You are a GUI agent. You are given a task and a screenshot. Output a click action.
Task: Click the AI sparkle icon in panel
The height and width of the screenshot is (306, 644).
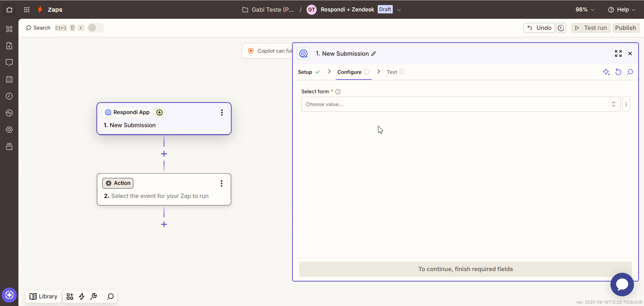606,72
